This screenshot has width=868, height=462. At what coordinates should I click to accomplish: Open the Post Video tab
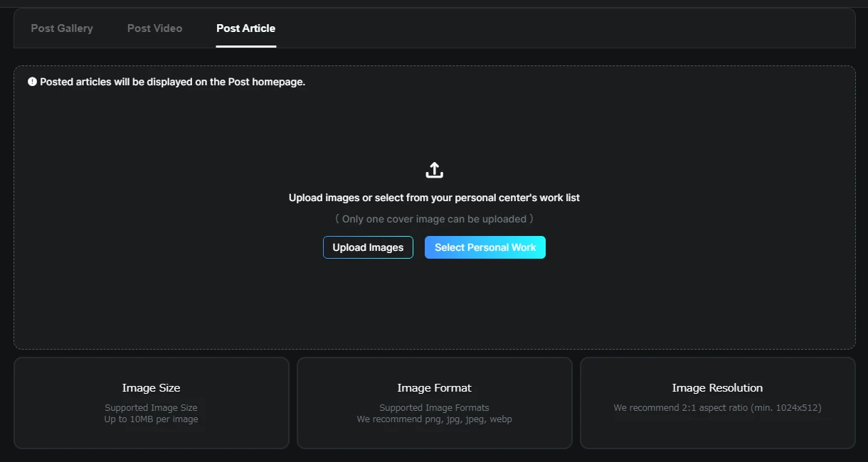click(x=154, y=28)
